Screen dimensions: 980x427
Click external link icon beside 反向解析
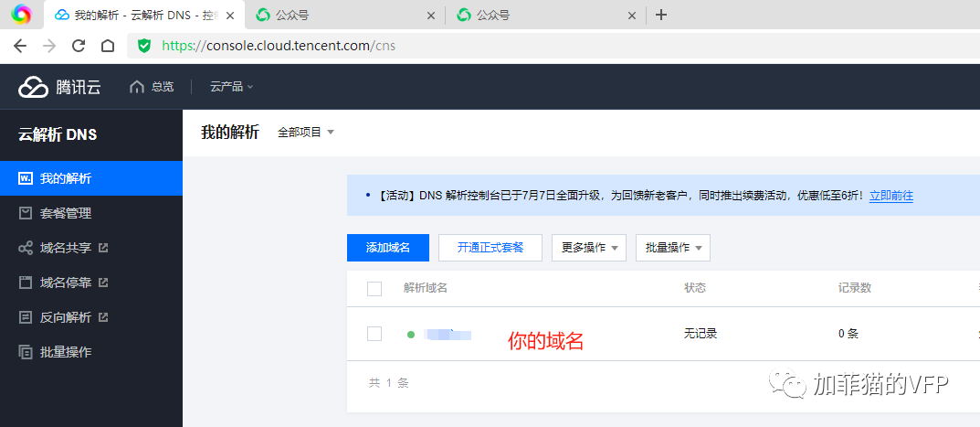104,317
